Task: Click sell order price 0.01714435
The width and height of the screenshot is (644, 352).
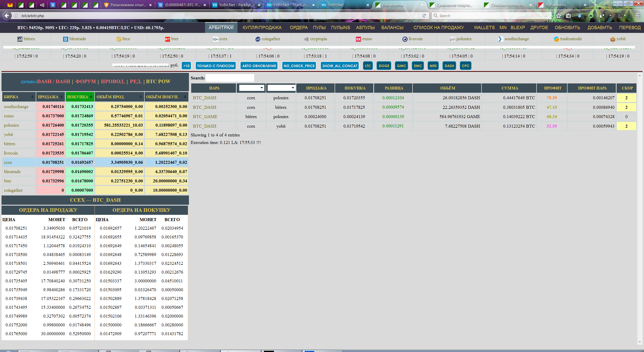Action: (16, 237)
